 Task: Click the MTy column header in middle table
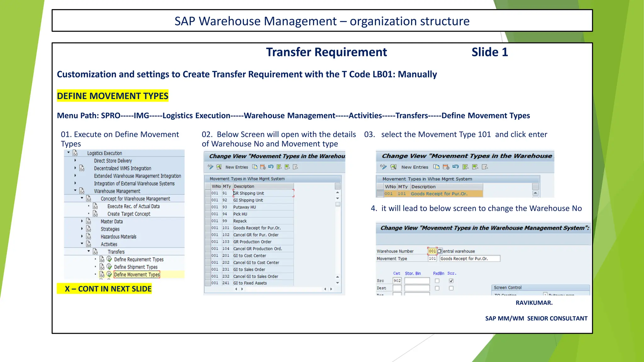pyautogui.click(x=227, y=186)
